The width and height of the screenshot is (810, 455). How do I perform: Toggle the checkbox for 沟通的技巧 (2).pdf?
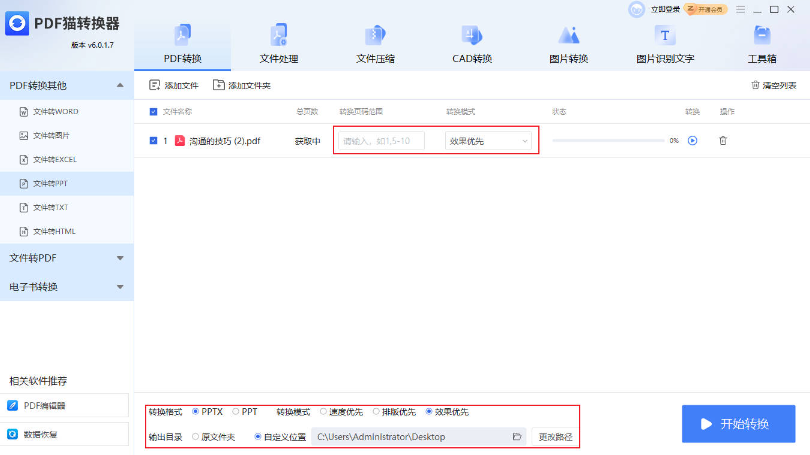pos(153,140)
